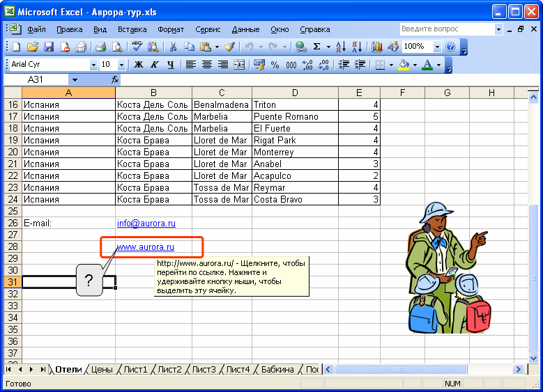Paste from the clipboard icon
This screenshot has height=392, width=543.
[x=206, y=47]
